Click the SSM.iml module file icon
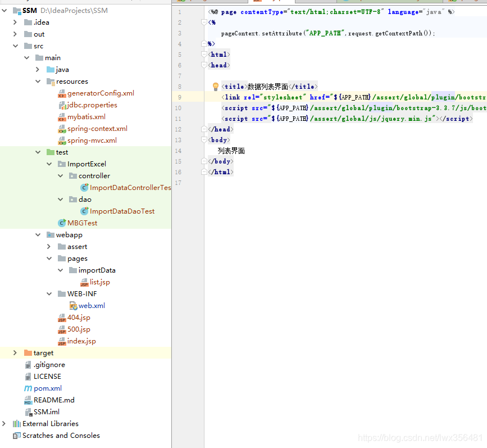 pyautogui.click(x=29, y=412)
